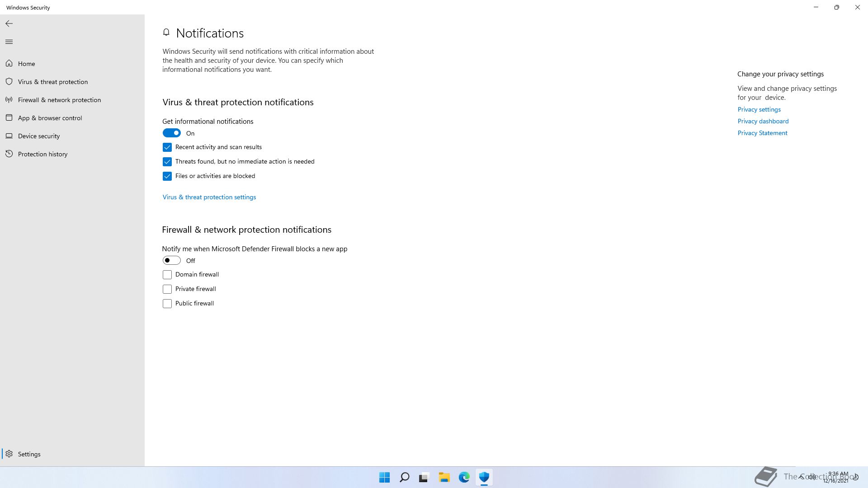Image resolution: width=868 pixels, height=488 pixels.
Task: Open the Privacy dashboard link
Action: 763,121
